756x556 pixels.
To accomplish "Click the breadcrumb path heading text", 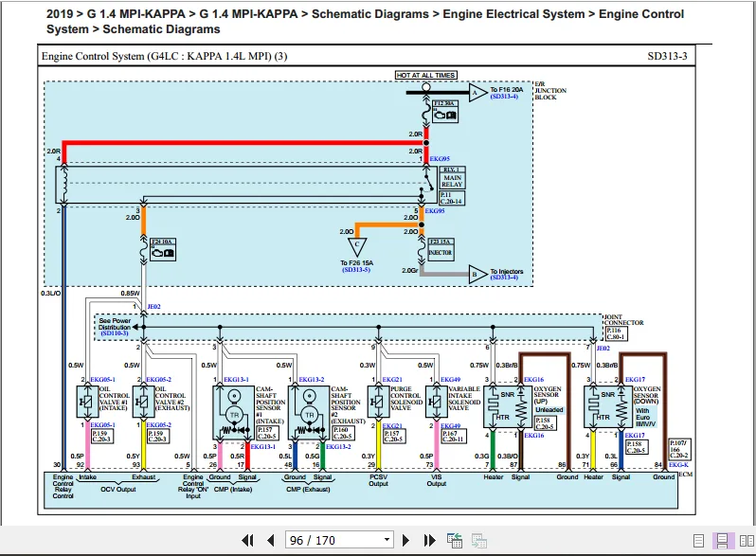I will coord(365,21).
